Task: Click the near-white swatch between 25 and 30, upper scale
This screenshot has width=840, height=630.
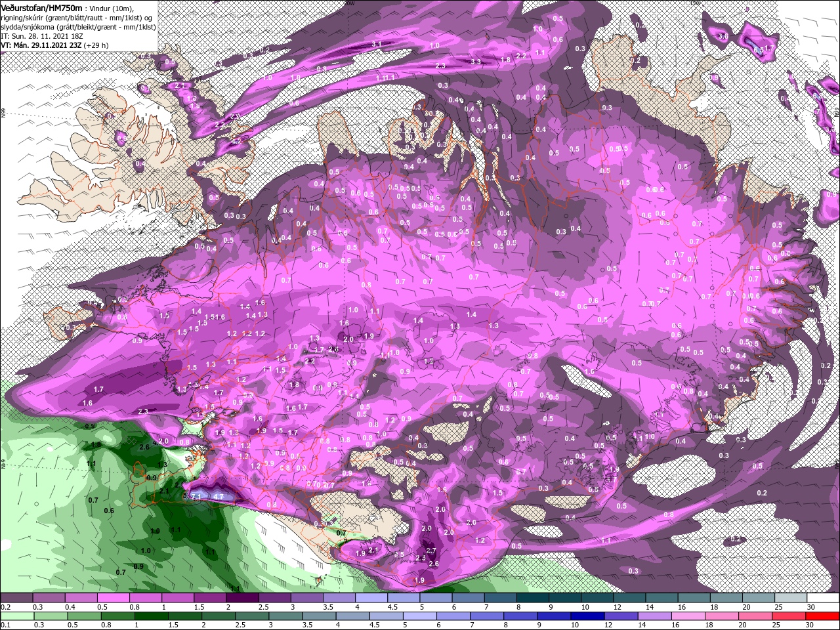Action: click(x=790, y=598)
